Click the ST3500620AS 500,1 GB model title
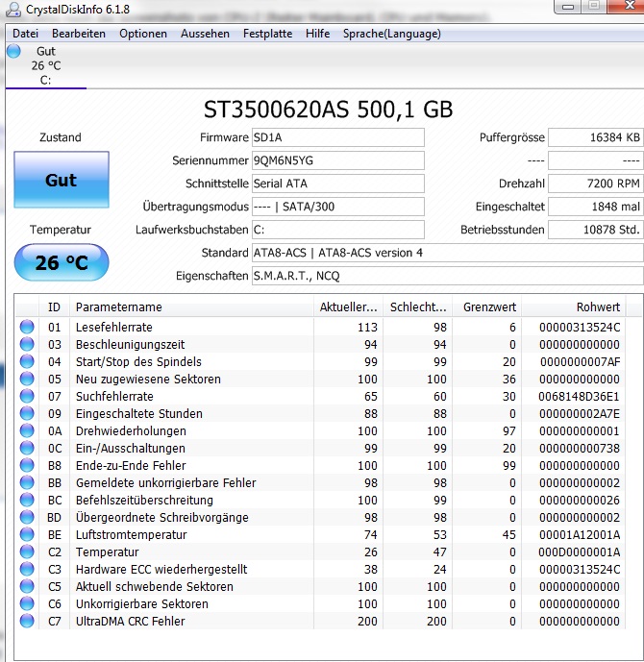 (x=328, y=110)
